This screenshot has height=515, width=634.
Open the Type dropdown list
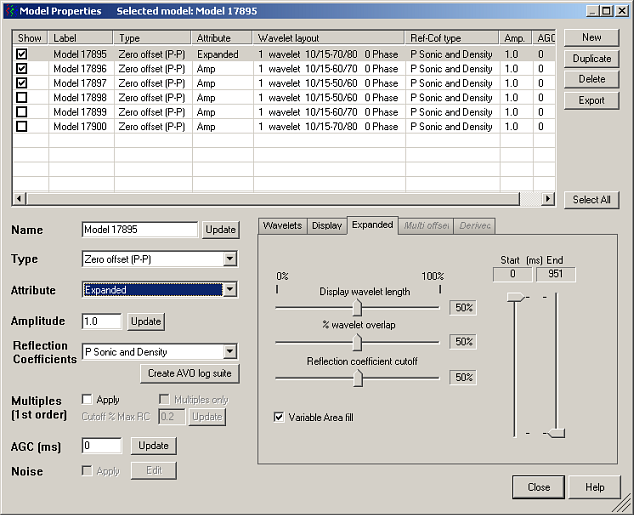(230, 259)
